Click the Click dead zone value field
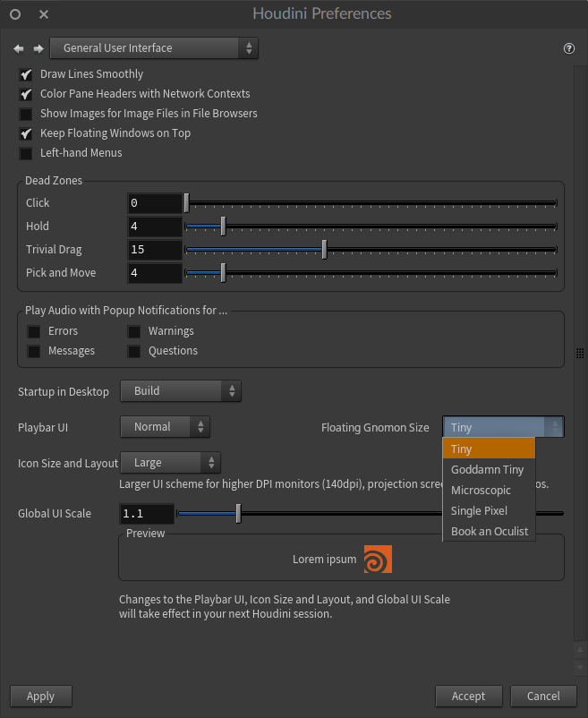This screenshot has height=718, width=588. pyautogui.click(x=155, y=203)
